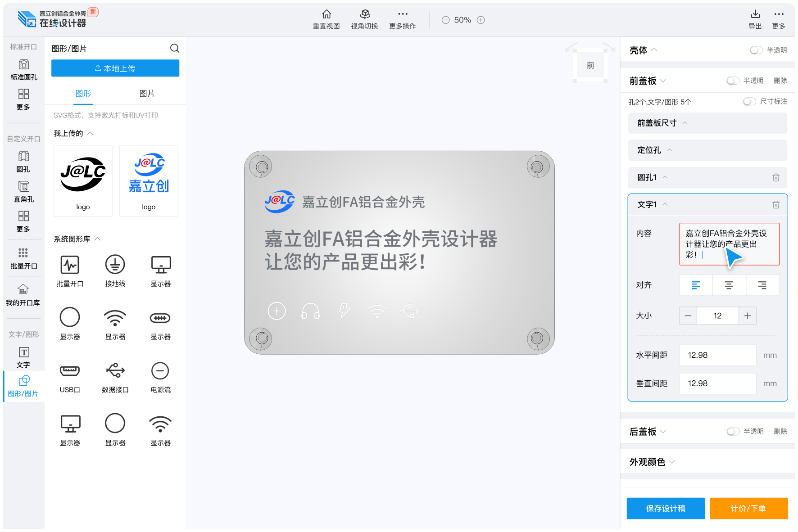Collapse the 文字1 section
Screen dimensions: 798x532
click(x=665, y=204)
